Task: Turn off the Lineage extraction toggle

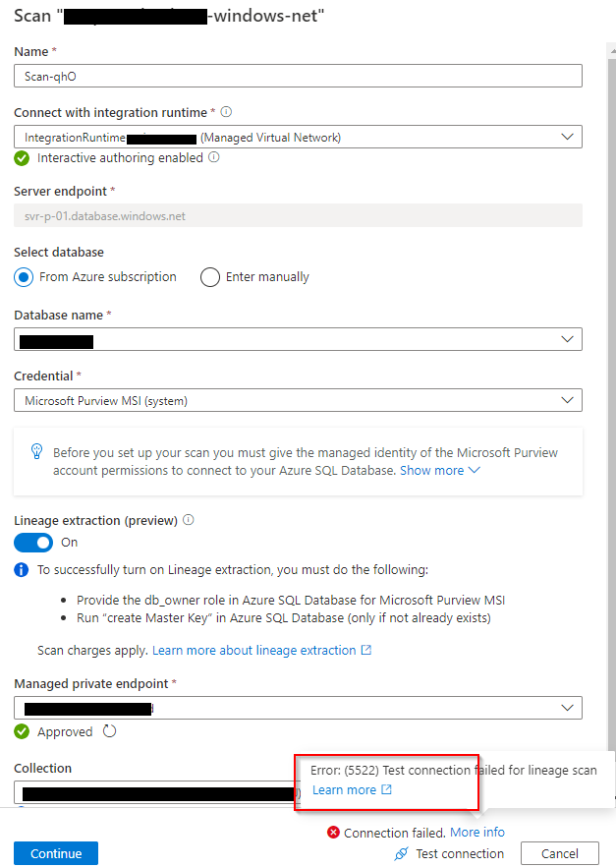Action: point(33,543)
